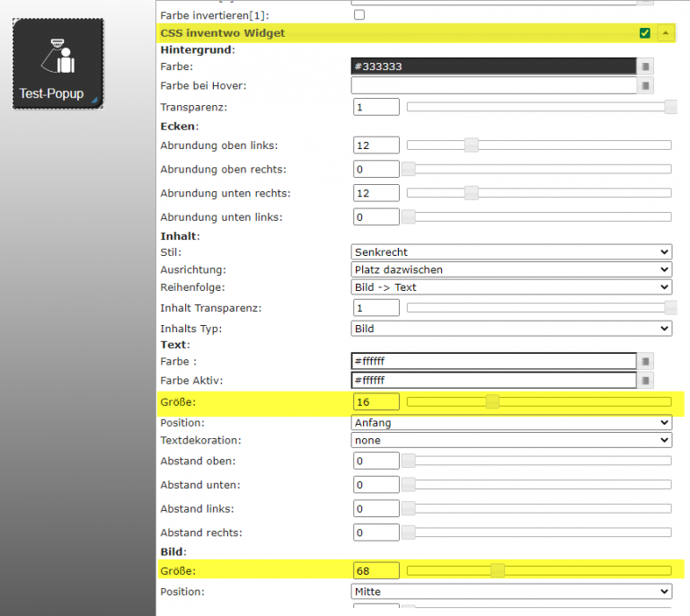Toggle the CSS inventwo Widget checkbox
690x616 pixels.
[x=645, y=33]
